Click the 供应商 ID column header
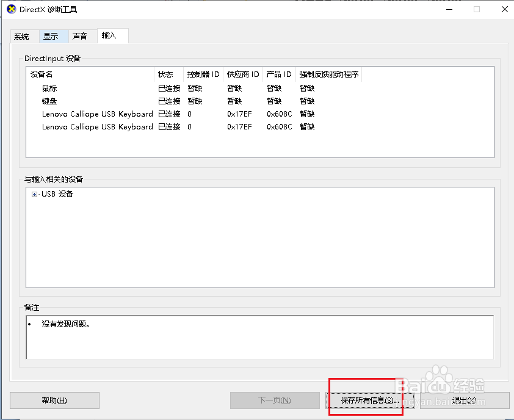 tap(242, 74)
